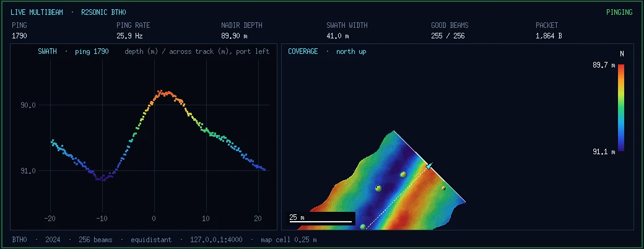Viewport: 644px width, 249px height.
Task: Select the nadir depth value 89.90 m
Action: (x=234, y=36)
